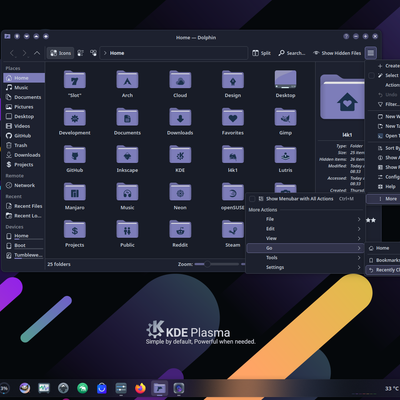Expand the Tools submenu
The height and width of the screenshot is (400, 400).
pos(305,258)
